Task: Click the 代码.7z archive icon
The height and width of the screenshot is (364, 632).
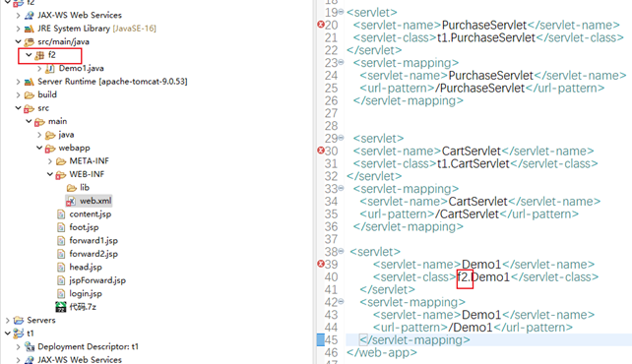Action: [60, 307]
